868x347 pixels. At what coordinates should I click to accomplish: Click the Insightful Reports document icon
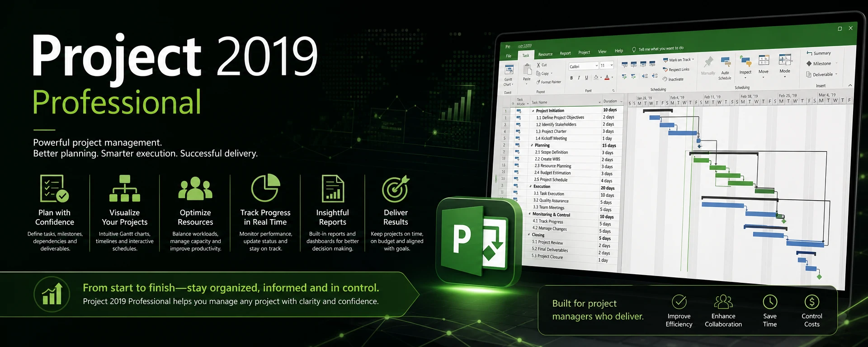[x=333, y=188]
